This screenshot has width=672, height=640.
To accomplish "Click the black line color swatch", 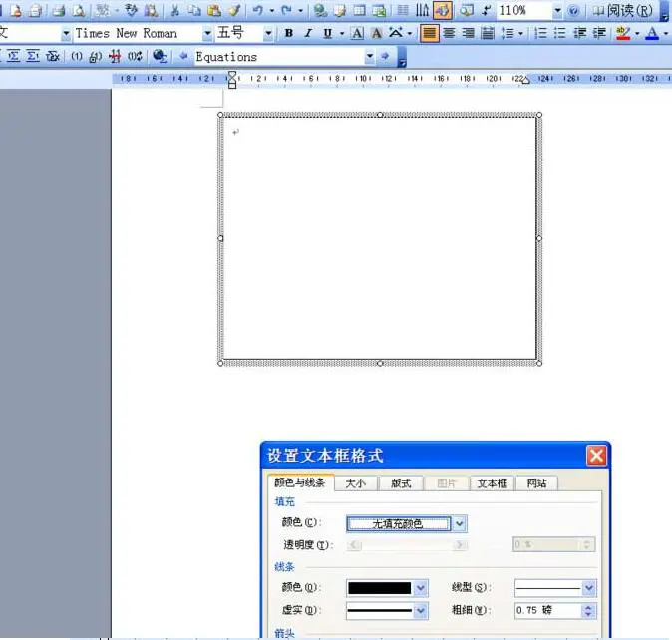I will point(379,588).
